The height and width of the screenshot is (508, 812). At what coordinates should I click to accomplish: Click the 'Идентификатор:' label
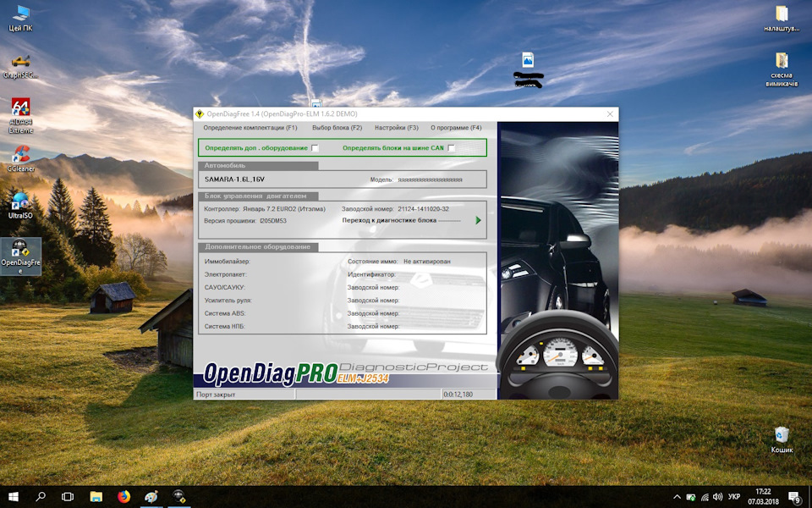371,274
